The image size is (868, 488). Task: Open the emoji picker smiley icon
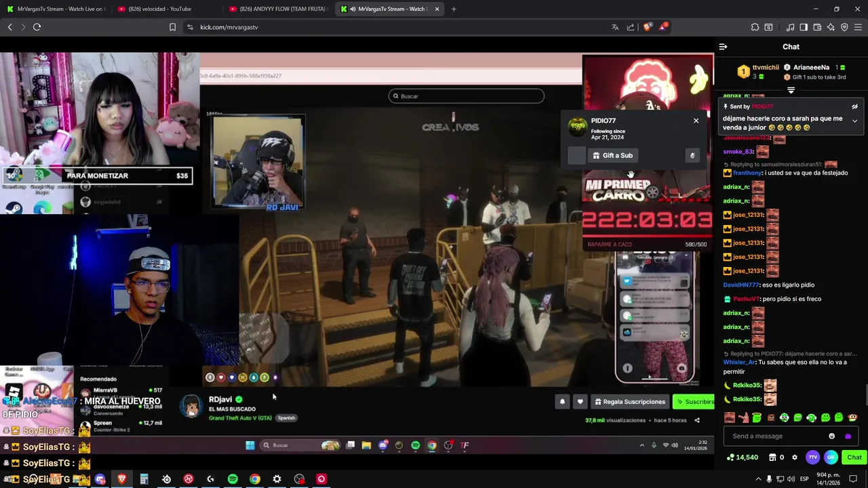tap(832, 436)
